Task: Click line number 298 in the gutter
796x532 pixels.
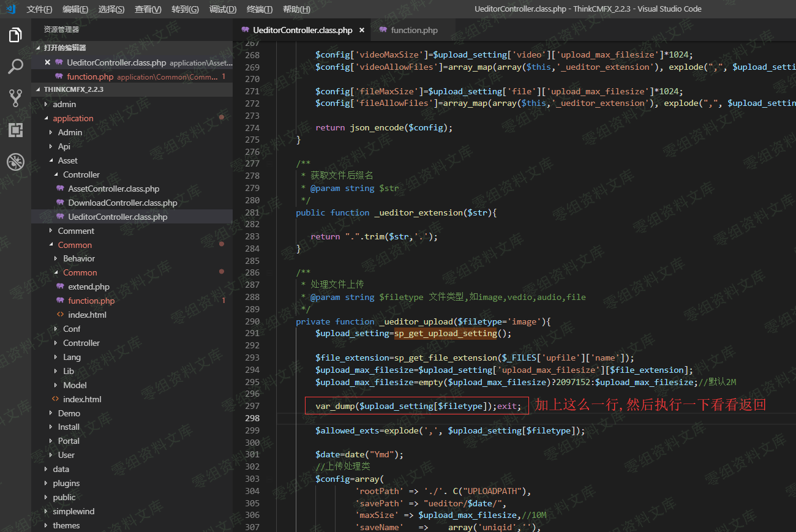Action: (252, 418)
